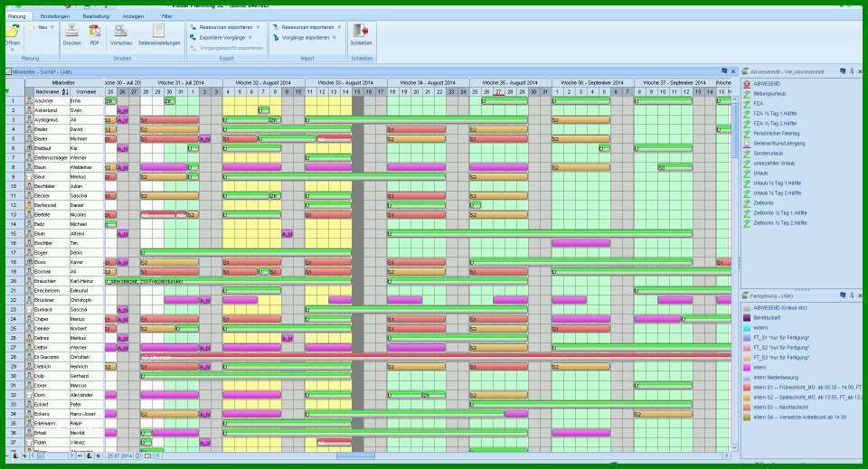Click the horizontal timeline scrollbar thumb
868x469 pixels.
click(x=355, y=456)
